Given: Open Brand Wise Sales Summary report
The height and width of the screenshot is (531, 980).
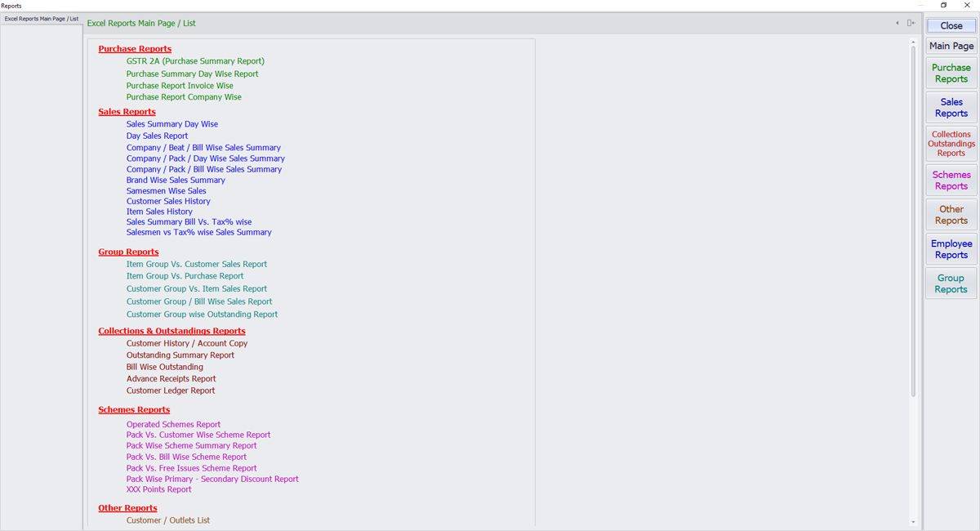Looking at the screenshot, I should 176,180.
